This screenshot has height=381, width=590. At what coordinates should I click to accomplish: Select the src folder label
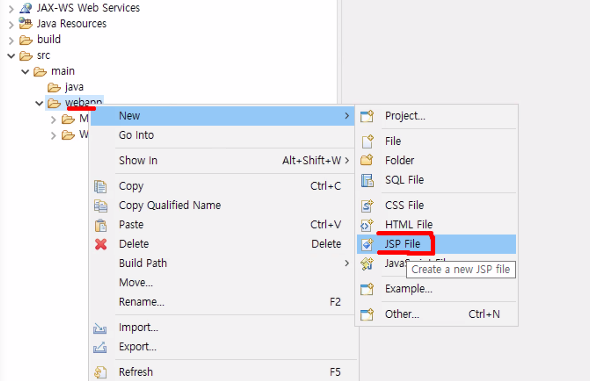44,56
